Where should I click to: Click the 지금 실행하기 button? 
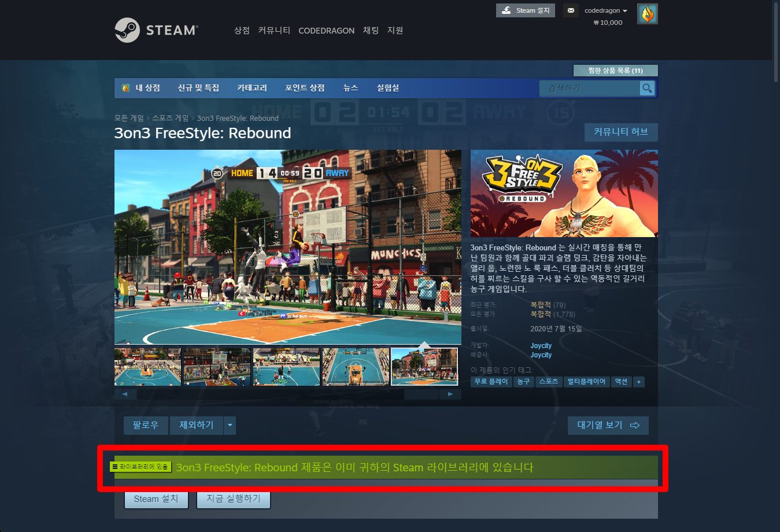234,498
